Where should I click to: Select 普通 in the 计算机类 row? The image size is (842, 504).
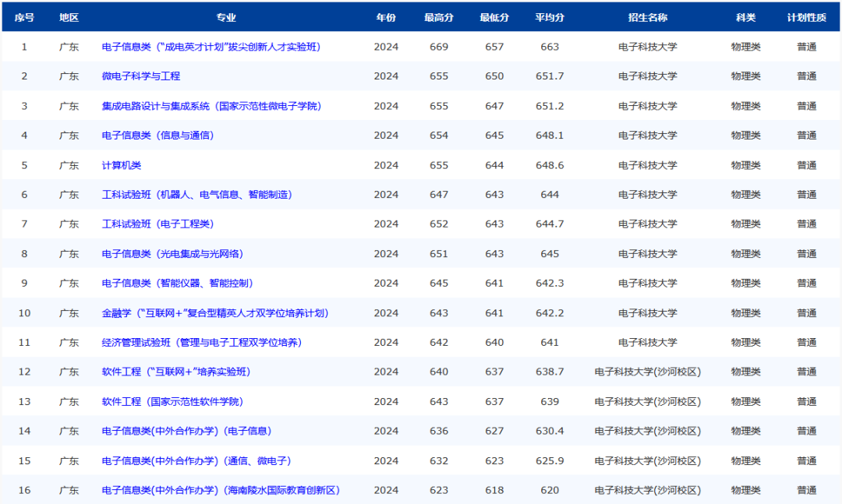(x=807, y=165)
